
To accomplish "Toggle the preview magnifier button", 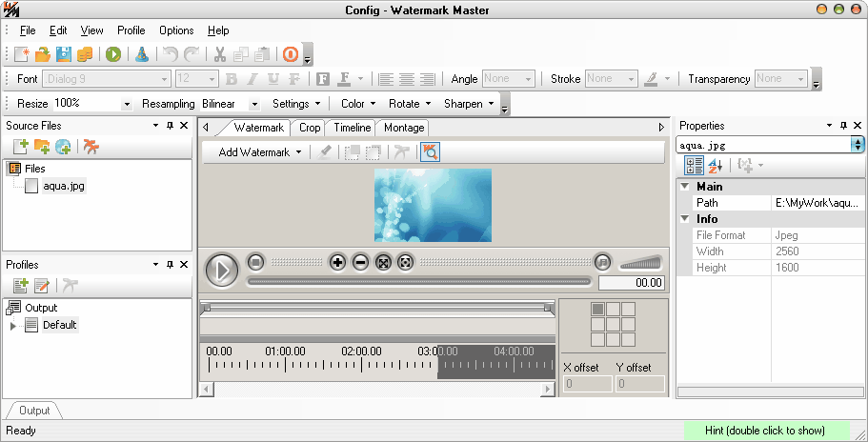I will [x=430, y=151].
